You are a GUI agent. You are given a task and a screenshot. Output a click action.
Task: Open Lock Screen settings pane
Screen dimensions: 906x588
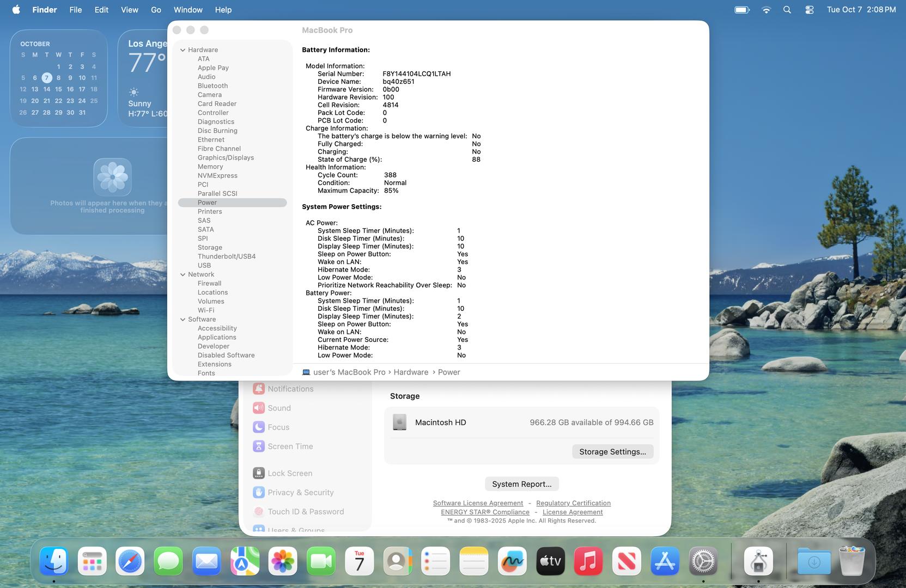(290, 474)
